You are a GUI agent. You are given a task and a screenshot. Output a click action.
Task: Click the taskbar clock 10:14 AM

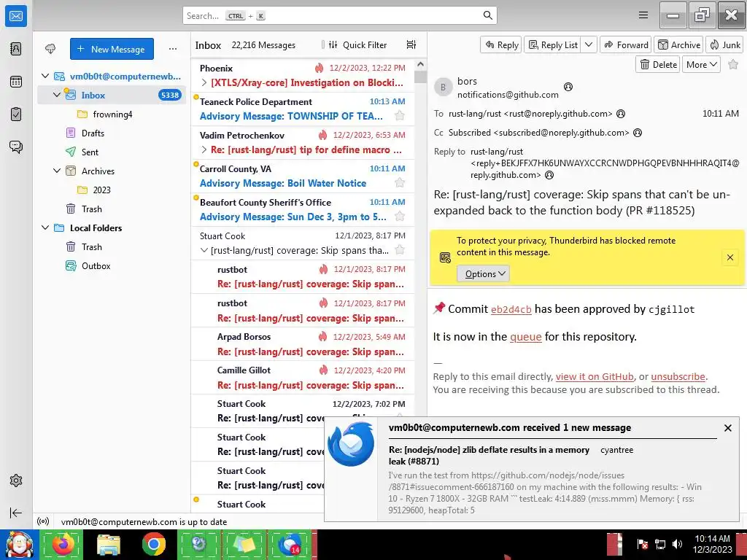(712, 539)
